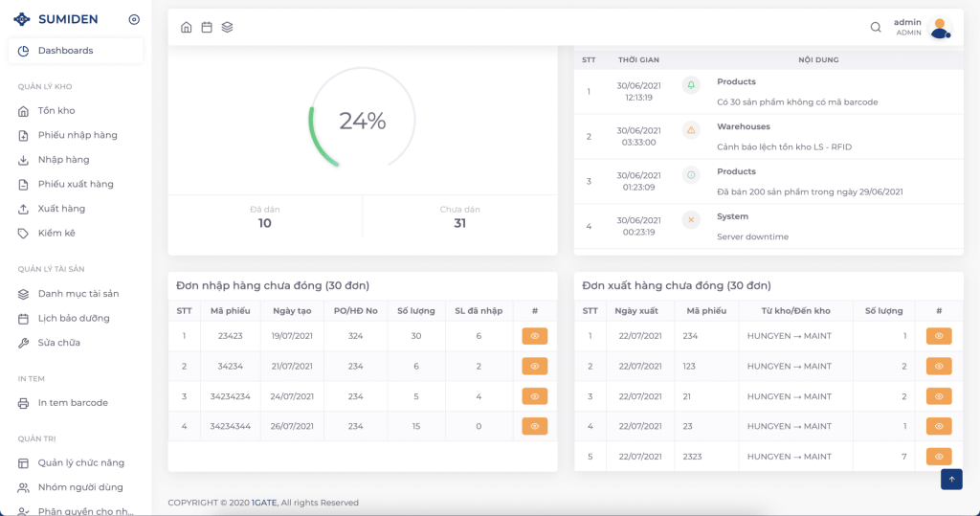Click the 24% circular progress indicator

[x=362, y=121]
